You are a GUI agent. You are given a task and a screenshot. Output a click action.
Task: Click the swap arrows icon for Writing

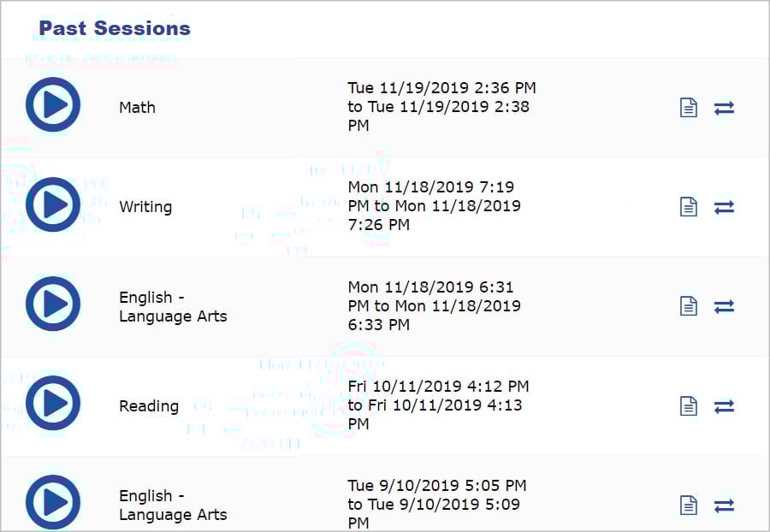tap(725, 207)
